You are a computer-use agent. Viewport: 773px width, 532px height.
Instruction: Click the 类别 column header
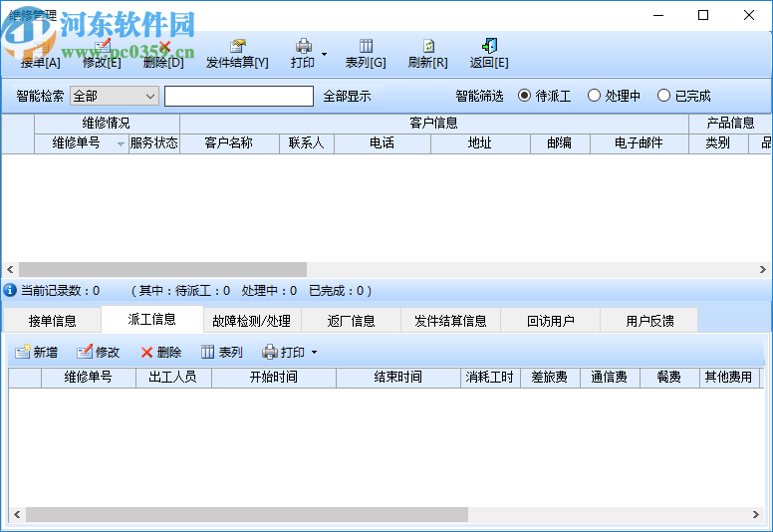click(718, 143)
